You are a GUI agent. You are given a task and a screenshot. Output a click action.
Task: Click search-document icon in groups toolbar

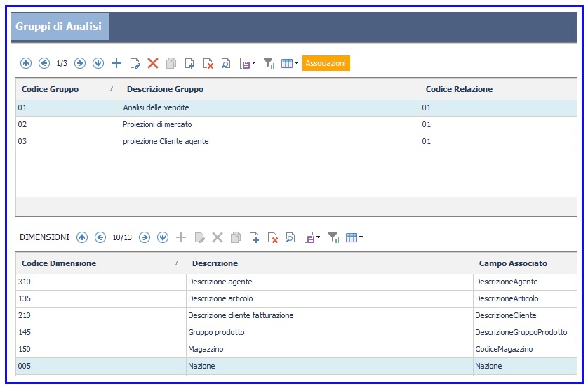226,63
